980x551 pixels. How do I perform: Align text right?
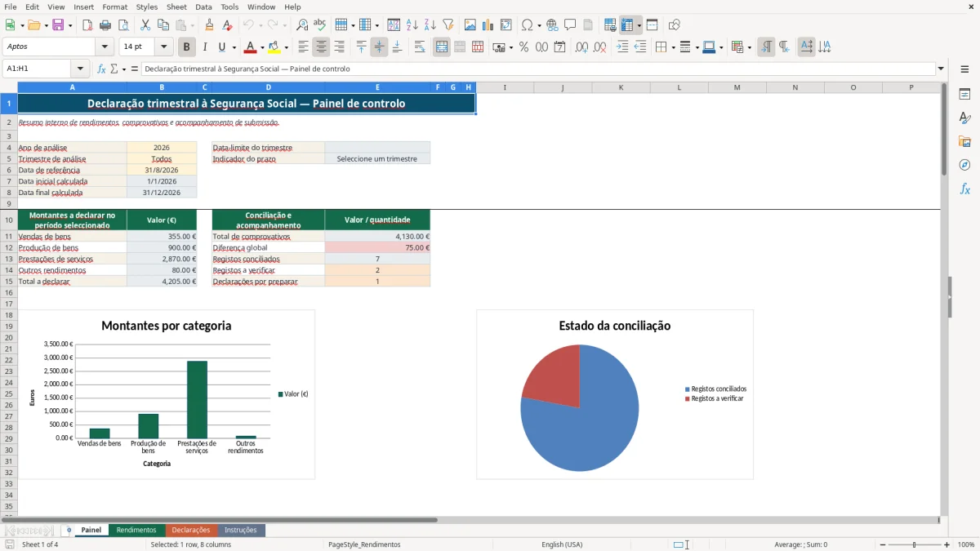340,47
